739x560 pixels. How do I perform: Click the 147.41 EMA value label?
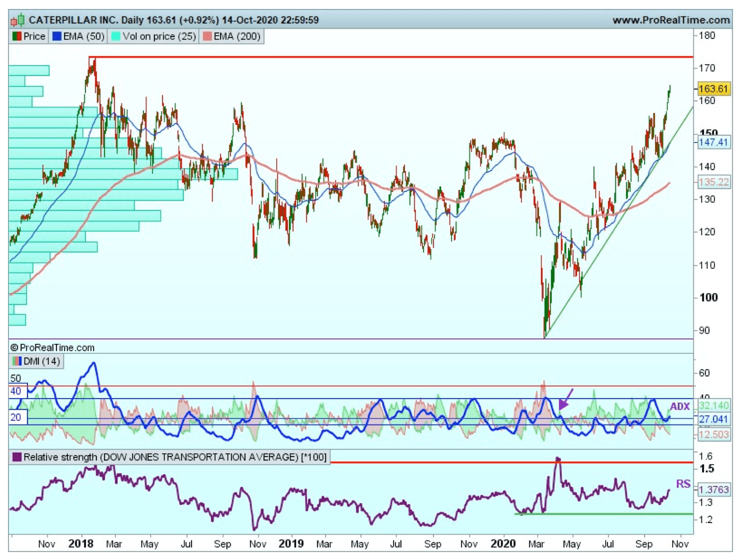click(x=713, y=142)
